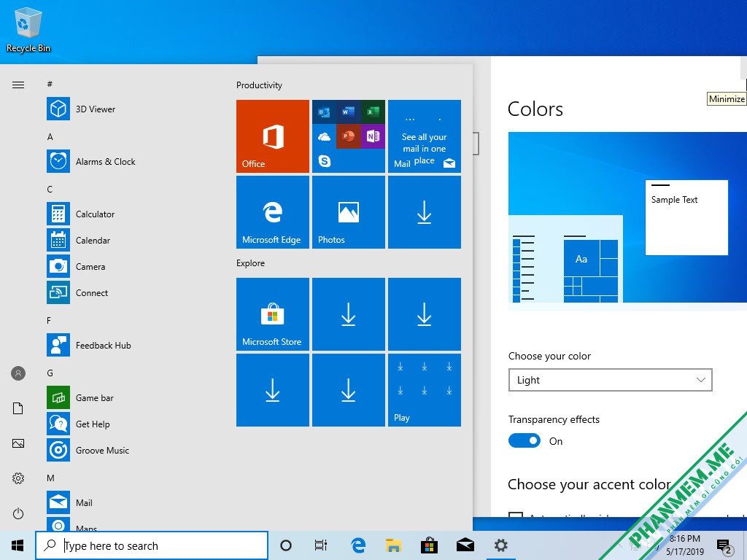Open the Microsoft Store tile

point(273,314)
